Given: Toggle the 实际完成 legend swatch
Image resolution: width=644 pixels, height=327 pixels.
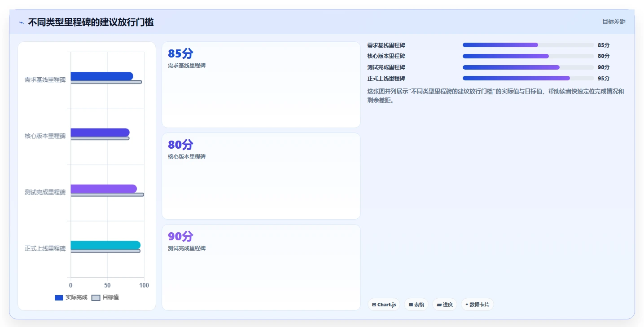Looking at the screenshot, I should 59,297.
